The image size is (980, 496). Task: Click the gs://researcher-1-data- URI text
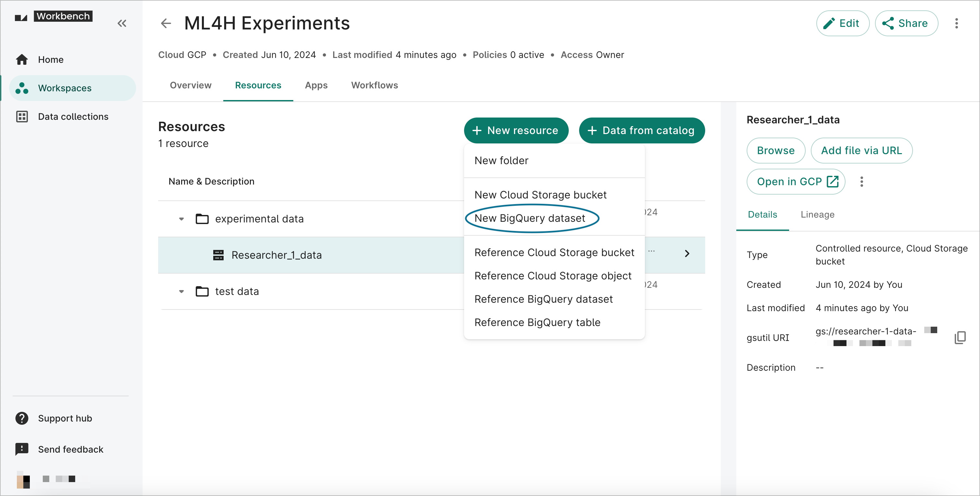[866, 331]
